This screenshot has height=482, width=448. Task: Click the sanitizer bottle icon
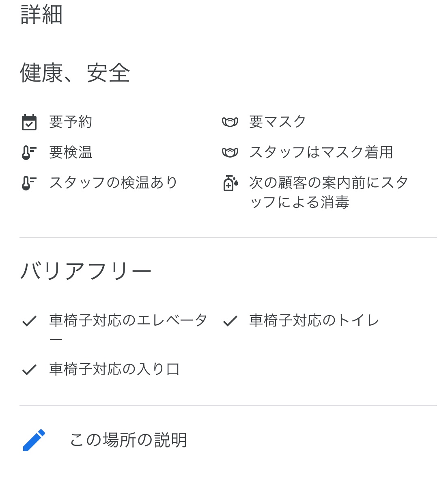230,183
